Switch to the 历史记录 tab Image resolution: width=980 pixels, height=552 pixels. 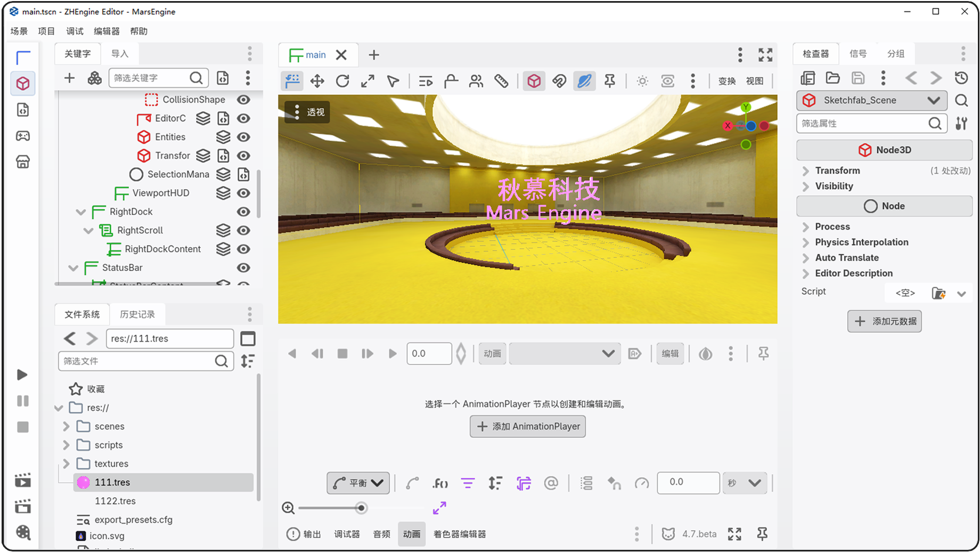137,314
